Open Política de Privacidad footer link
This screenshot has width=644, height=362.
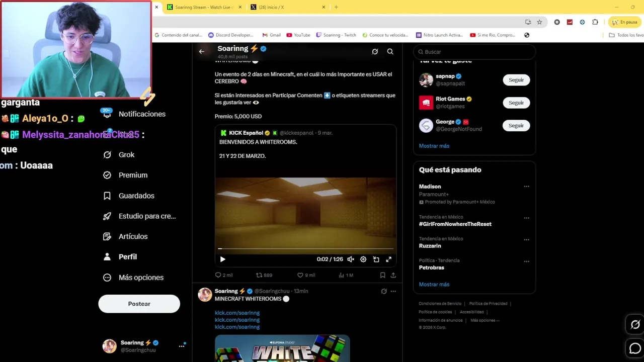[x=488, y=304]
